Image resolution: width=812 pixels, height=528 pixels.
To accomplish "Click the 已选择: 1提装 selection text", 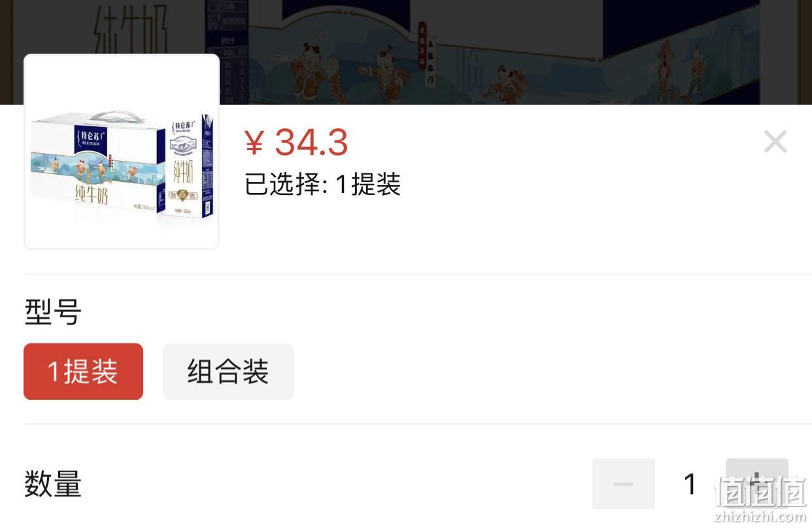I will point(322,185).
